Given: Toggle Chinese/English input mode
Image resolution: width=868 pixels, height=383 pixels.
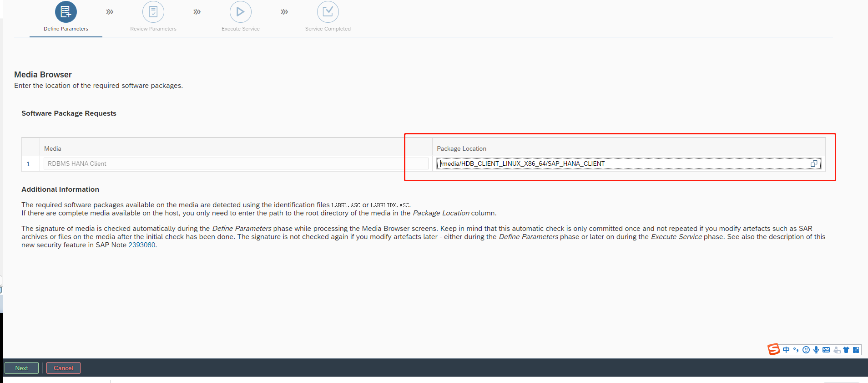Looking at the screenshot, I should pyautogui.click(x=786, y=350).
